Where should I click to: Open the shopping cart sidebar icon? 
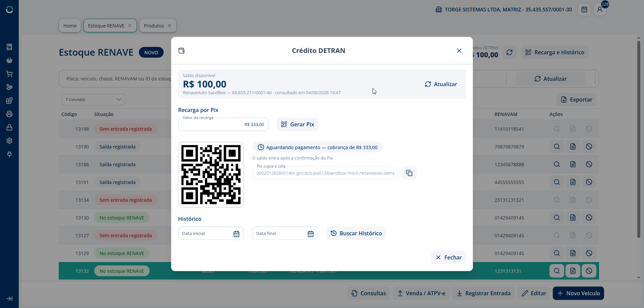[x=9, y=74]
